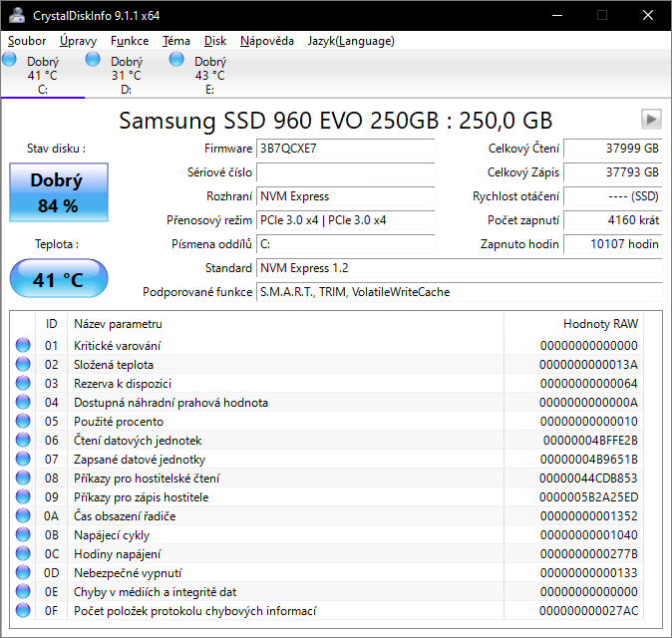This screenshot has height=638, width=672.
Task: Click Rychlost otáčení value ---- (SSD)
Action: [613, 196]
